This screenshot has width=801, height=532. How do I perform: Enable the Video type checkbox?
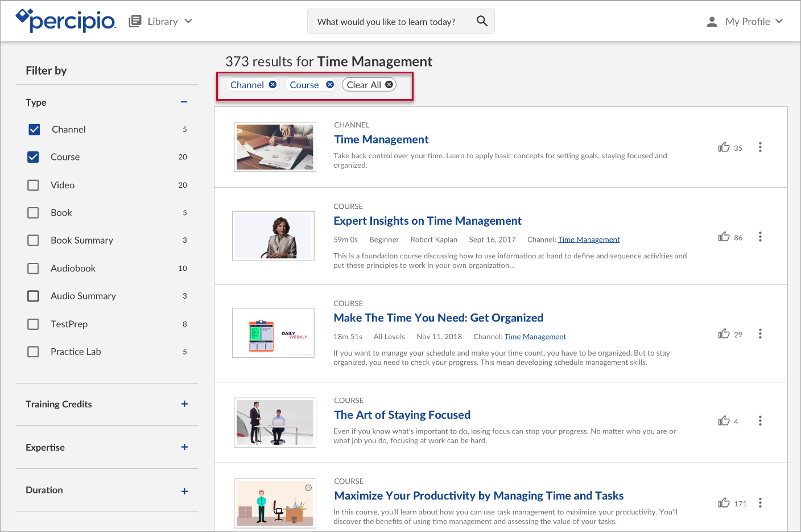[x=34, y=185]
